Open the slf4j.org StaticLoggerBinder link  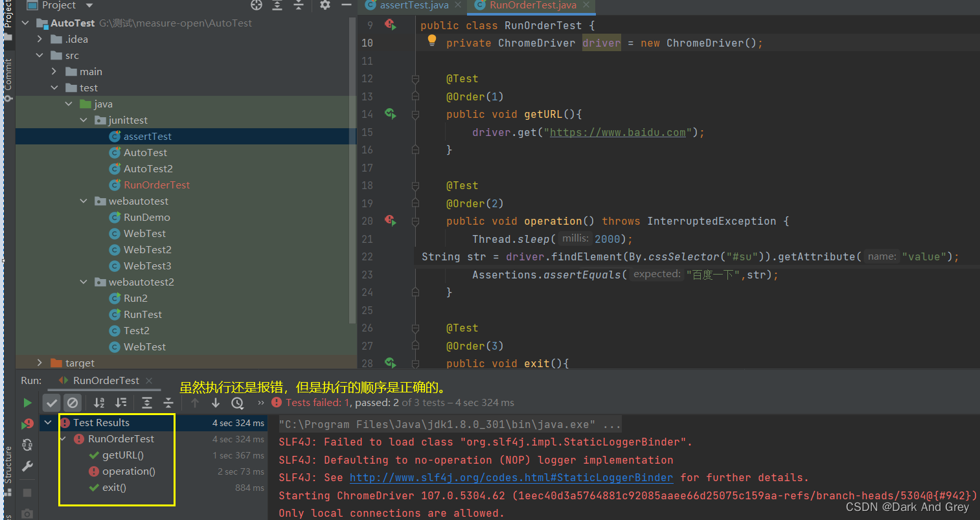coord(511,478)
